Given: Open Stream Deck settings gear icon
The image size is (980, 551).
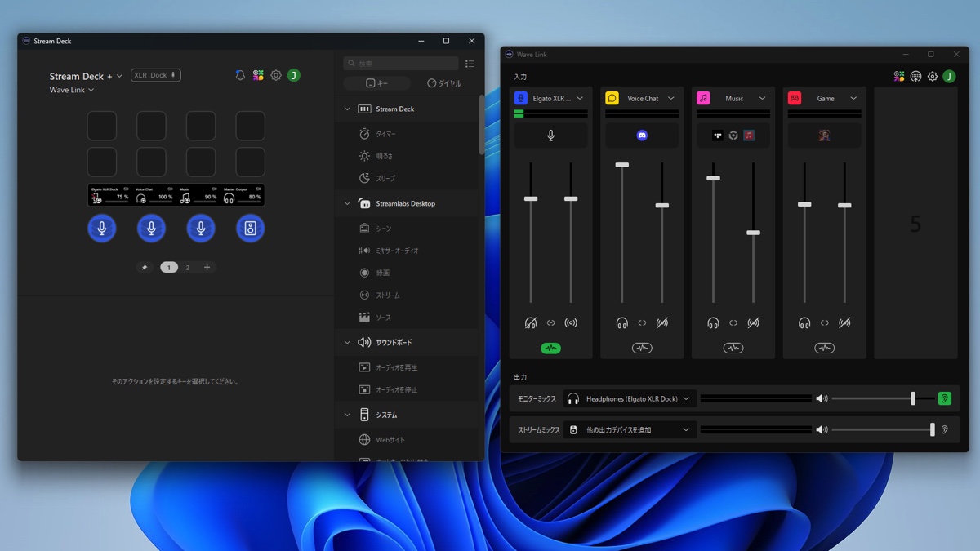Looking at the screenshot, I should point(276,75).
